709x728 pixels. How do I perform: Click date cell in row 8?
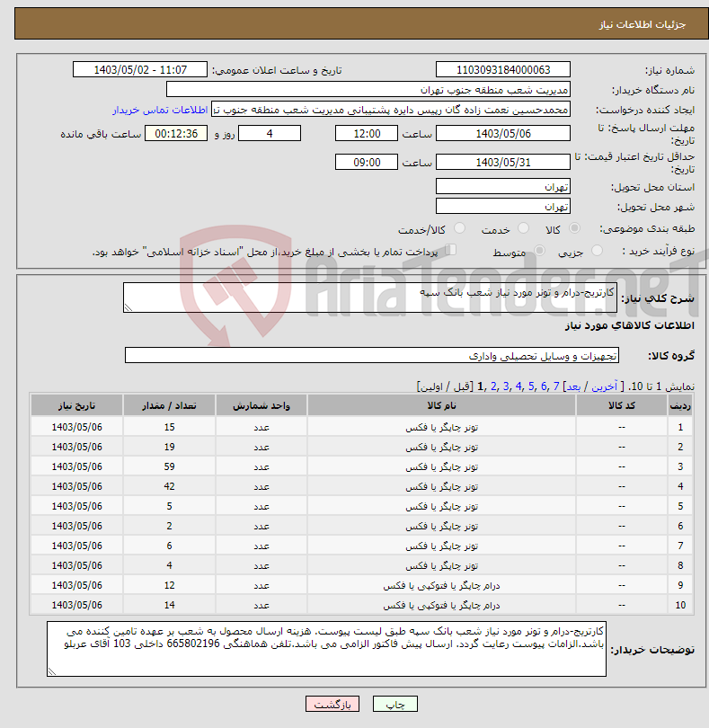pos(76,565)
